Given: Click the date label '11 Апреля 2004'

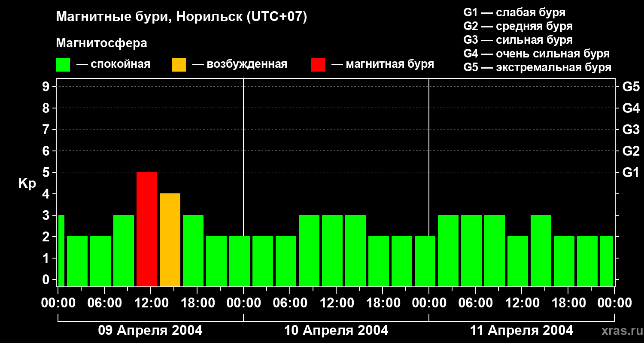Looking at the screenshot, I should (522, 331).
